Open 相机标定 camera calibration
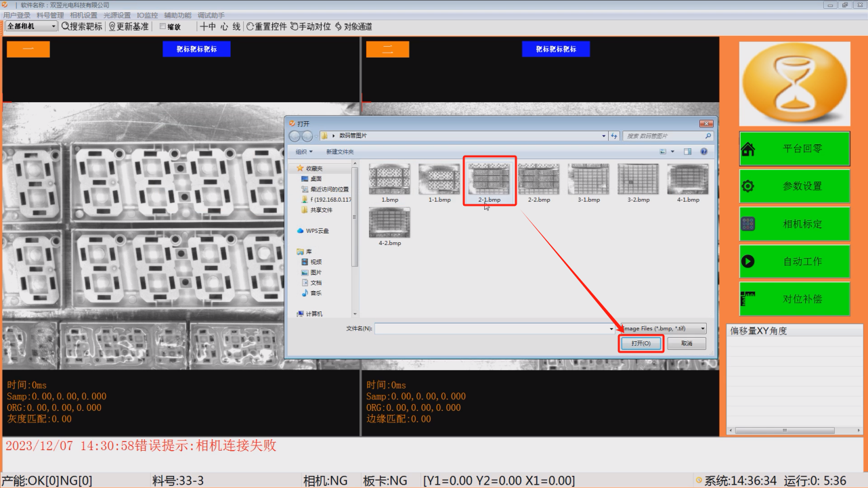 [794, 224]
